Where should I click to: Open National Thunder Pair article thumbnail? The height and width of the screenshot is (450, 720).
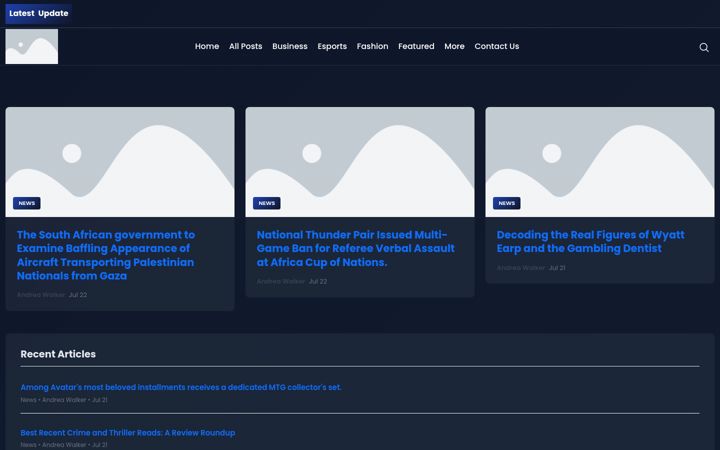[360, 162]
